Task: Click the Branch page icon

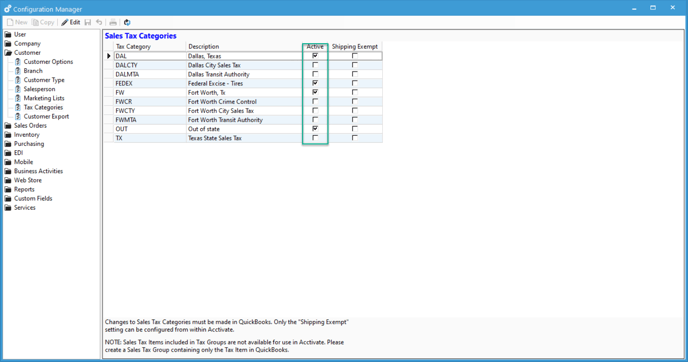Action: (18, 71)
